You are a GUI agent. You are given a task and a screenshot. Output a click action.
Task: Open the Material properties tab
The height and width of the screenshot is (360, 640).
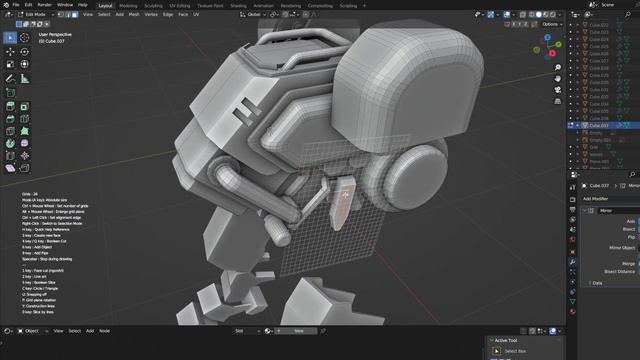(x=573, y=312)
